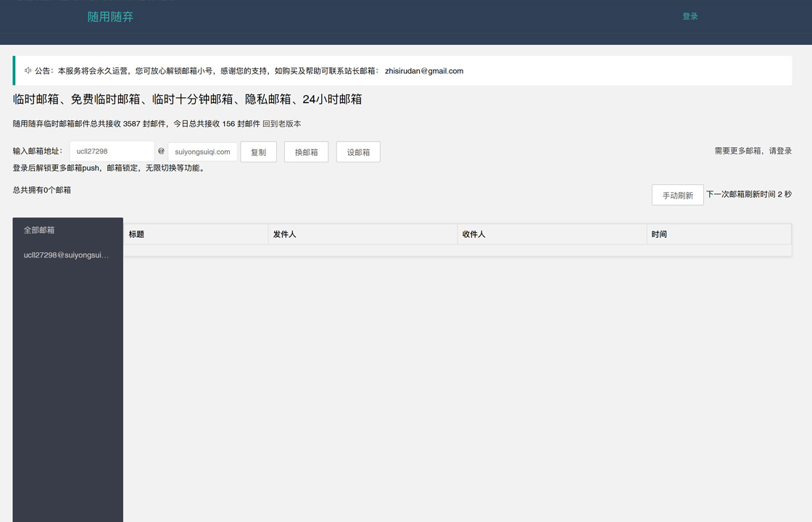Image resolution: width=812 pixels, height=522 pixels.
Task: Click the 下一次邮箱刷新时间 countdown text
Action: [749, 194]
